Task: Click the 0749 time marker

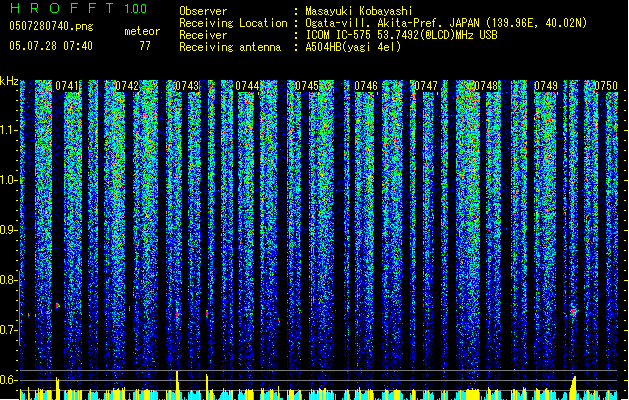Action: tap(546, 86)
